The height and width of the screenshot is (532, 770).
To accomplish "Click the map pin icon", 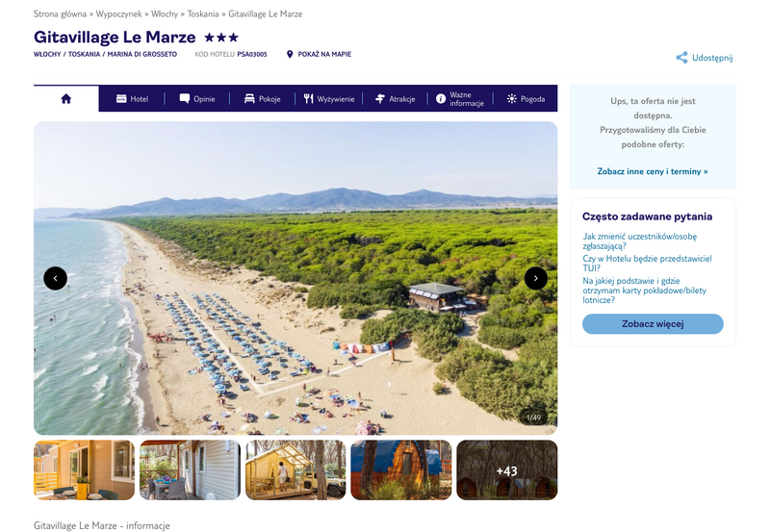I will tap(290, 55).
